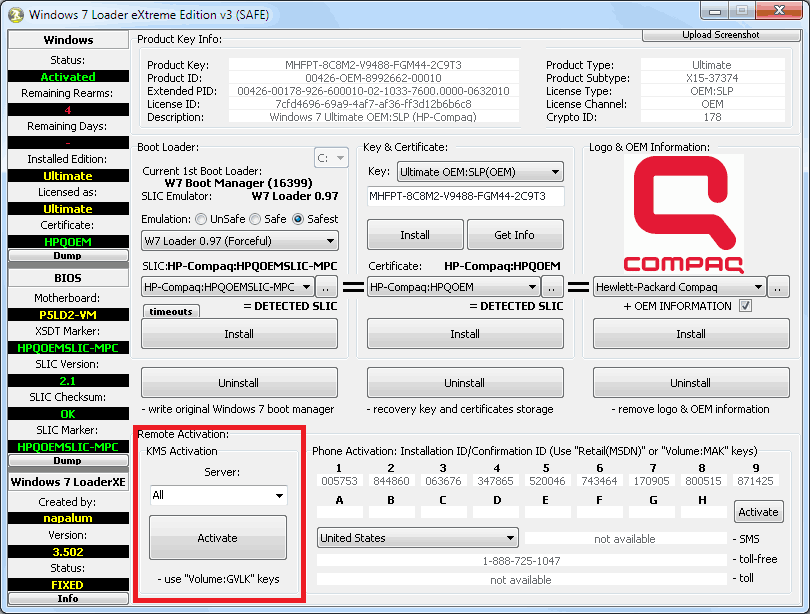Toggle the OEM INFORMATION checkbox
This screenshot has height=614, width=810.
pyautogui.click(x=745, y=306)
